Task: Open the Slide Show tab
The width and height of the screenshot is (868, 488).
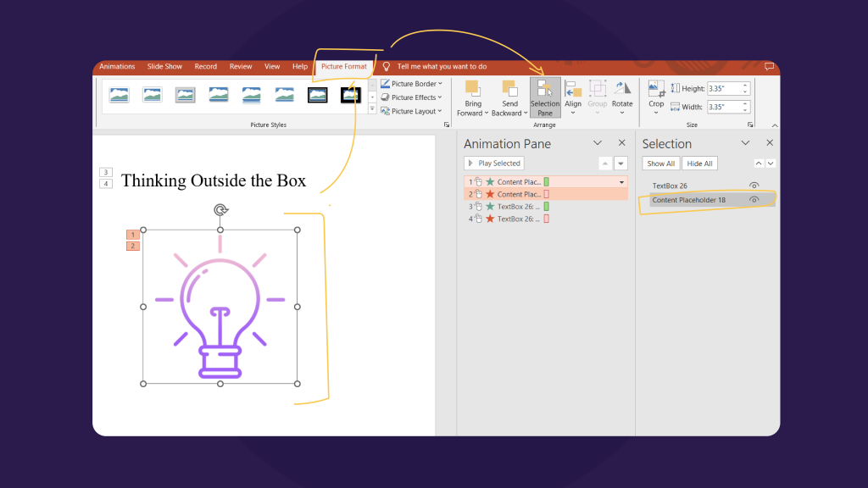Action: 164,66
